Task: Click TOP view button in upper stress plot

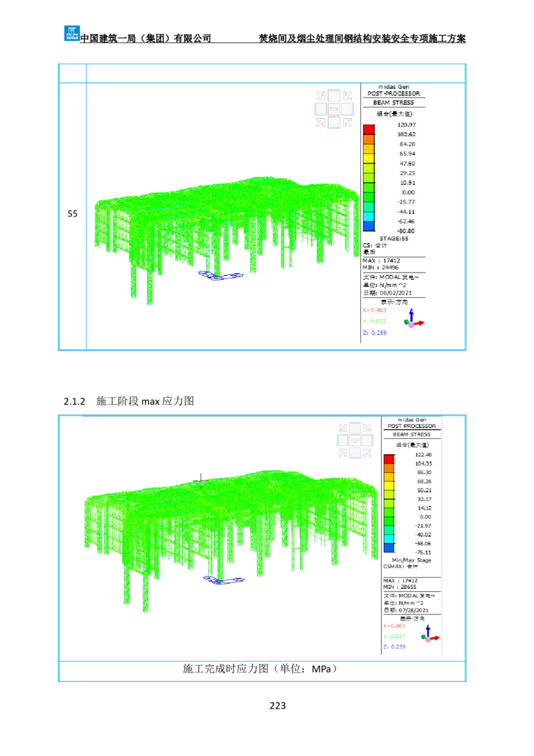Action: 334,108
